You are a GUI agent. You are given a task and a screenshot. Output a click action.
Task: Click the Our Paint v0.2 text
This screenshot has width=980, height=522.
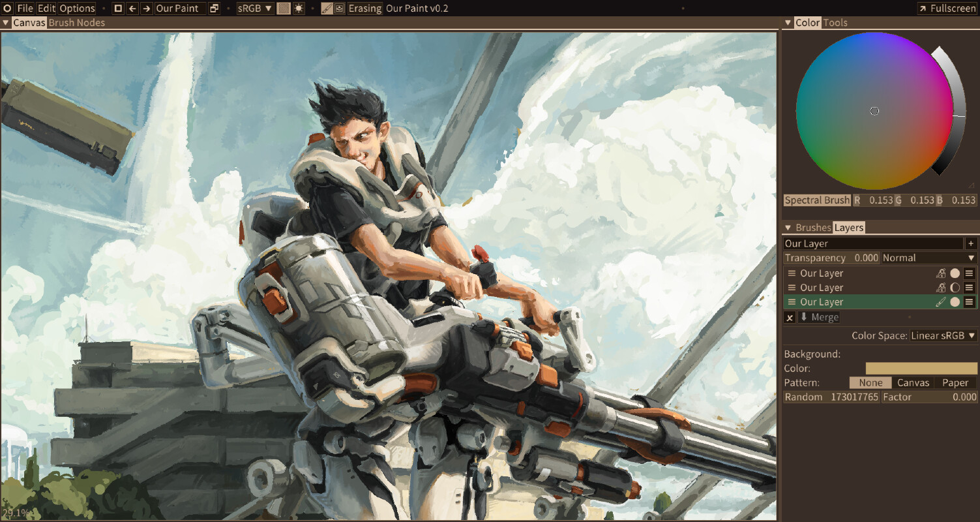pos(417,8)
